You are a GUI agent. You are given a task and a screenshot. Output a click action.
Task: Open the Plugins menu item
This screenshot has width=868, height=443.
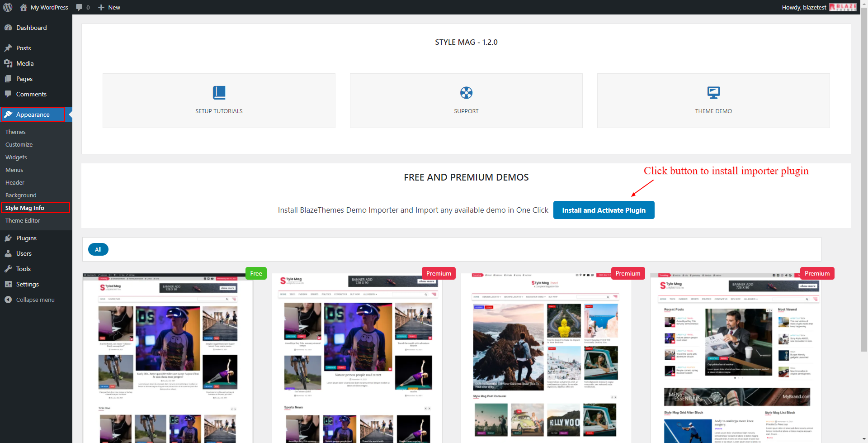point(26,238)
